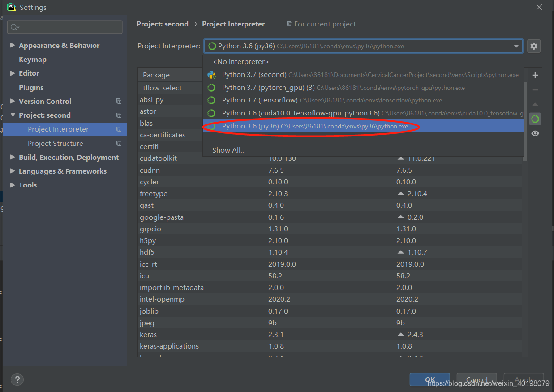The width and height of the screenshot is (554, 392).
Task: Click the PyCharm logo in the title bar
Action: coord(11,7)
